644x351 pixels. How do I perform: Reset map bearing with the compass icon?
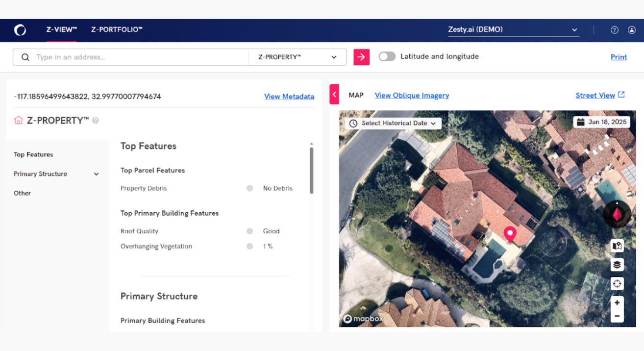tap(617, 214)
